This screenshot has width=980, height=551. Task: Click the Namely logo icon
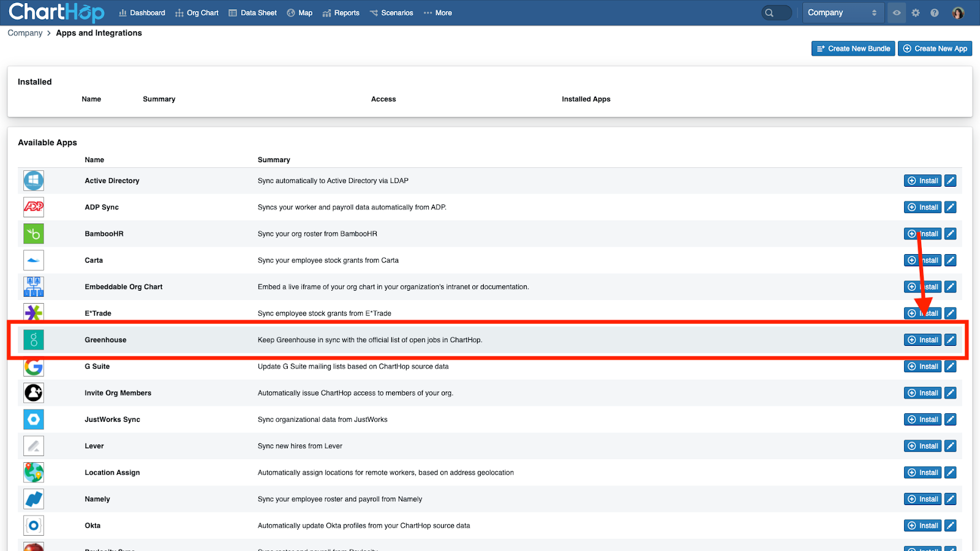pyautogui.click(x=34, y=499)
